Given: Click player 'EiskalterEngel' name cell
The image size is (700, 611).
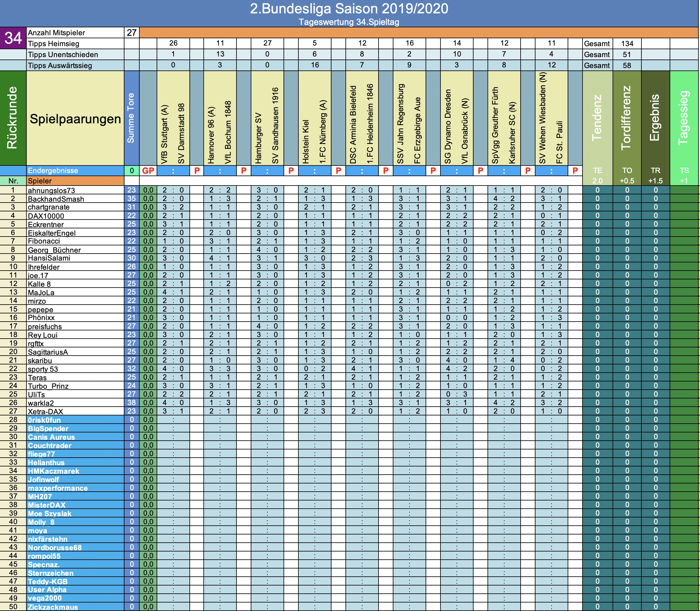Looking at the screenshot, I should pos(75,233).
